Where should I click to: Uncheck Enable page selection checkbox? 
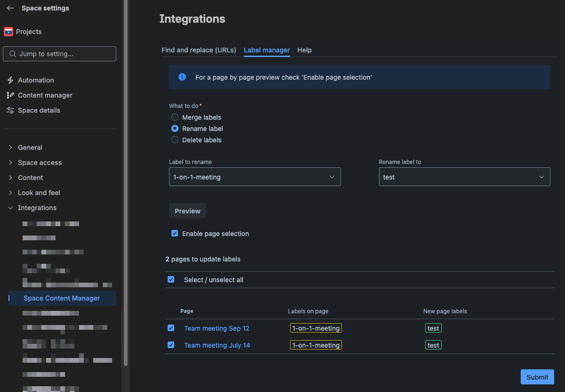click(175, 234)
